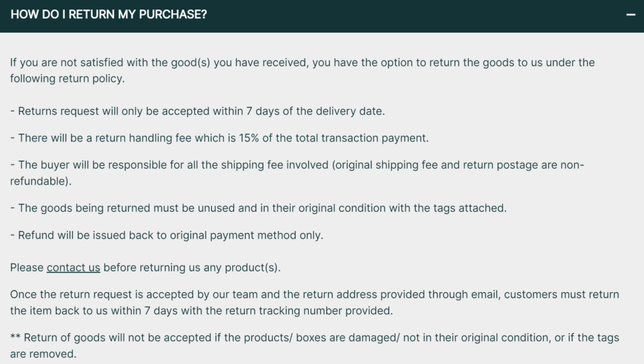The height and width of the screenshot is (364, 644).
Task: Click 'before returning us any product(s)' text
Action: [x=192, y=268]
